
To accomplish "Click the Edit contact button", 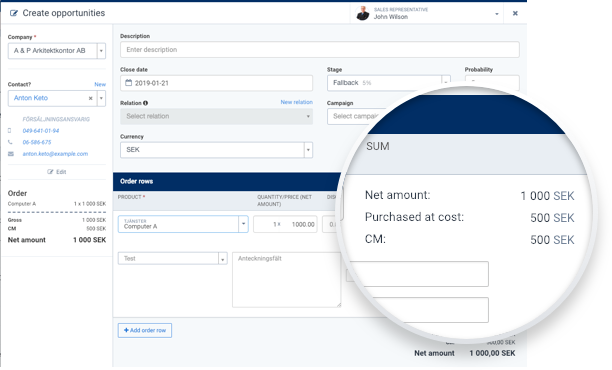I will (x=57, y=172).
